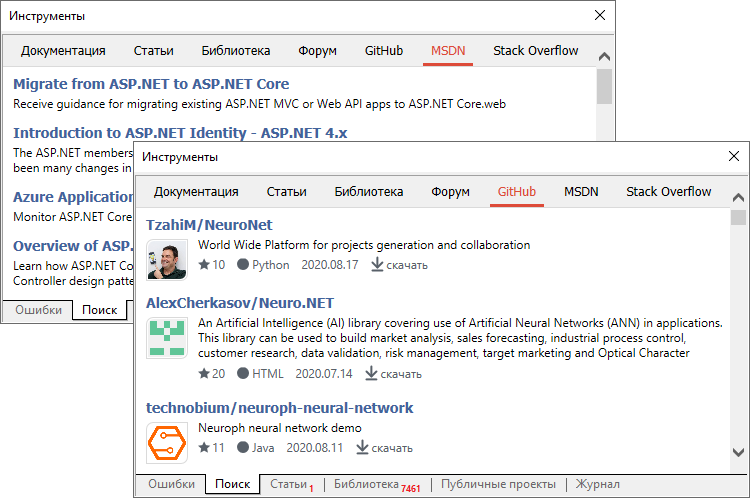Click the Java language dot icon
This screenshot has width=750, height=498.
pos(243,447)
